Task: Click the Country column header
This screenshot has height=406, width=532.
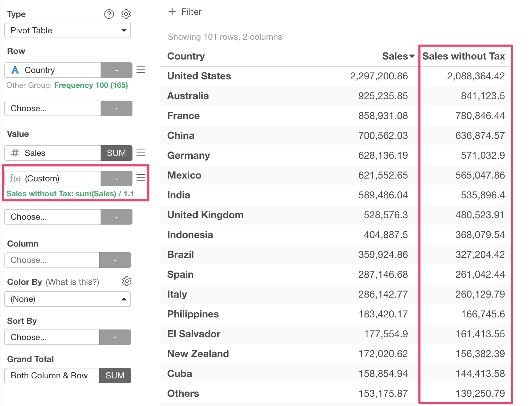Action: click(186, 56)
